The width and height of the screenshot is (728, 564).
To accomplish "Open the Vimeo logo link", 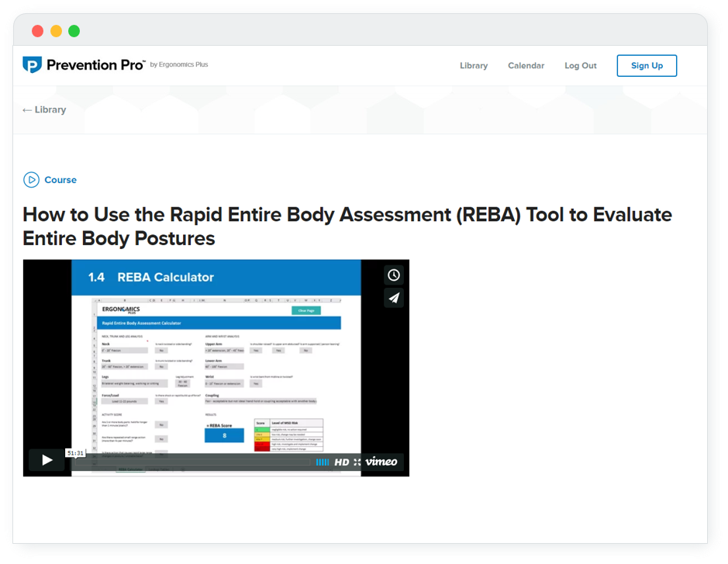I will tap(381, 462).
